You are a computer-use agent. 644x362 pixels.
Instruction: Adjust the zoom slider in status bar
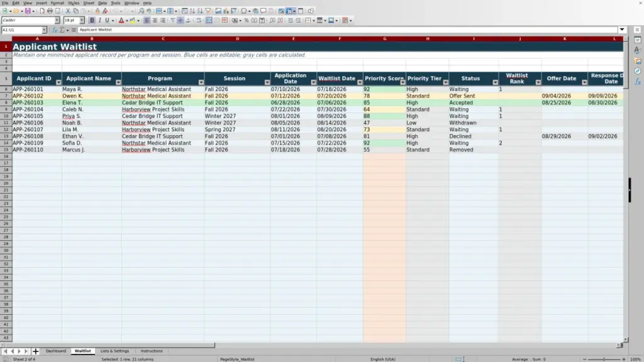pos(604,359)
